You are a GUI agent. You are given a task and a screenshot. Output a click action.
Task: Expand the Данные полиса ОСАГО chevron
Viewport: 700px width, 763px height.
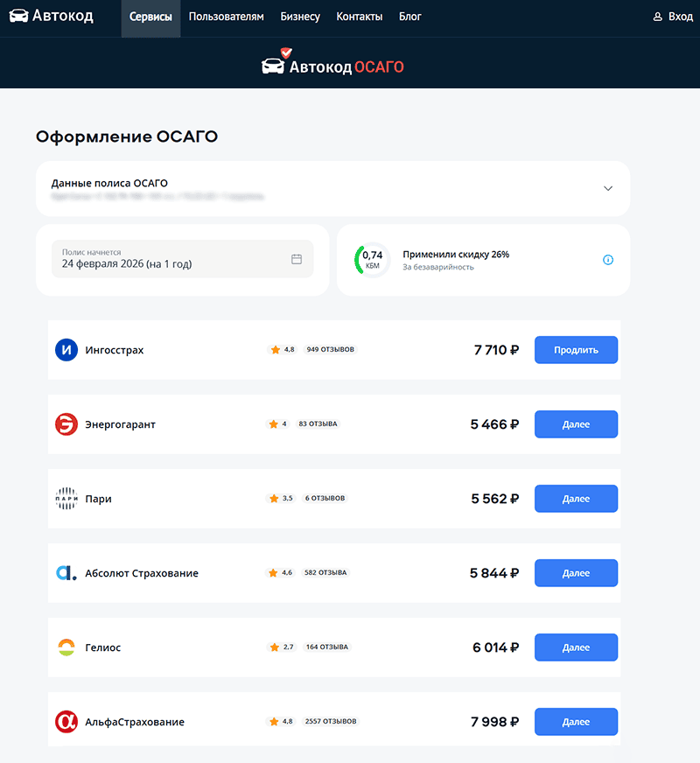(x=608, y=188)
